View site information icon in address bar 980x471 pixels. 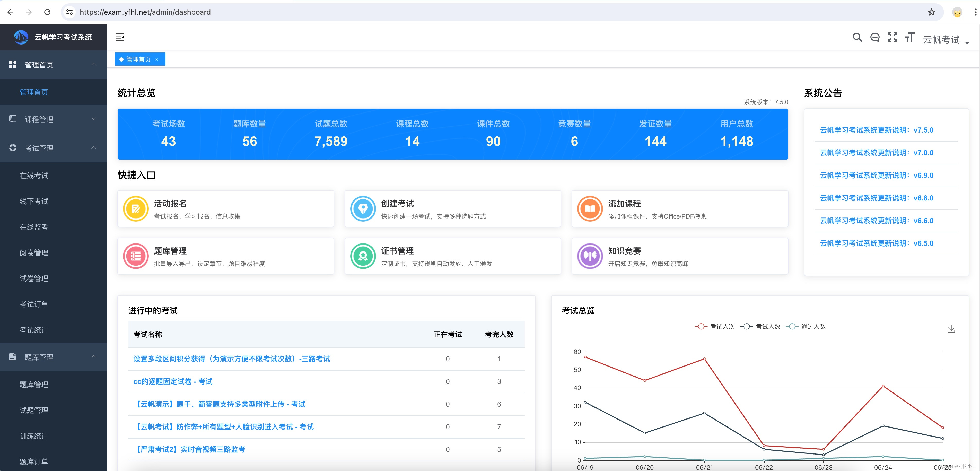[x=70, y=12]
